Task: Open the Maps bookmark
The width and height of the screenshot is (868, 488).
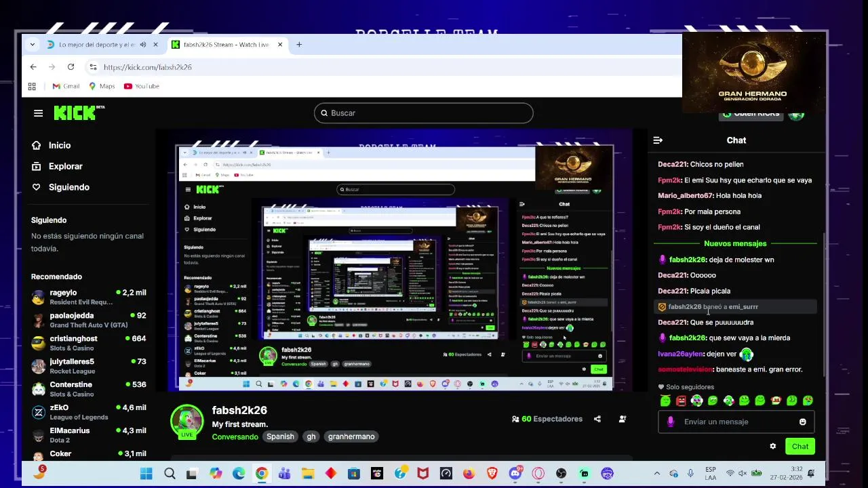Action: pyautogui.click(x=102, y=86)
